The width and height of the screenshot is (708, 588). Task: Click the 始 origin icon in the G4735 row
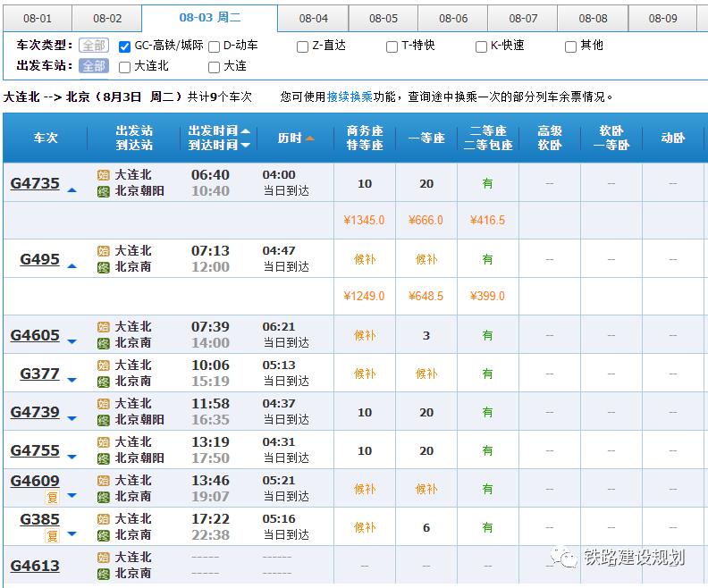(x=104, y=175)
